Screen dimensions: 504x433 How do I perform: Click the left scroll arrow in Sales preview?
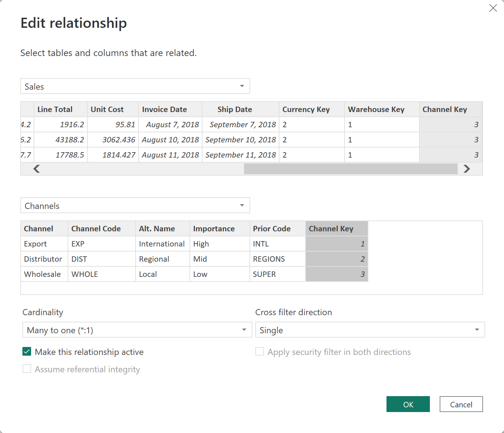click(37, 169)
